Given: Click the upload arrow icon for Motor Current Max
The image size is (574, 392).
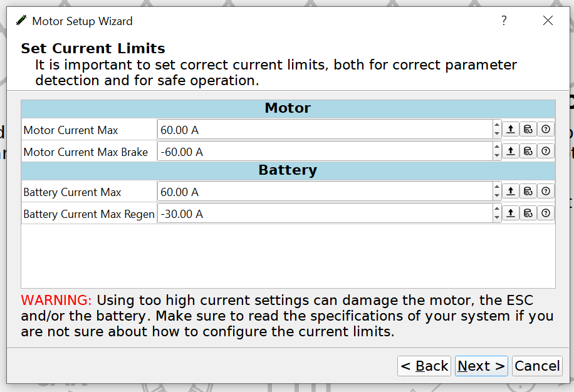Looking at the screenshot, I should click(511, 129).
